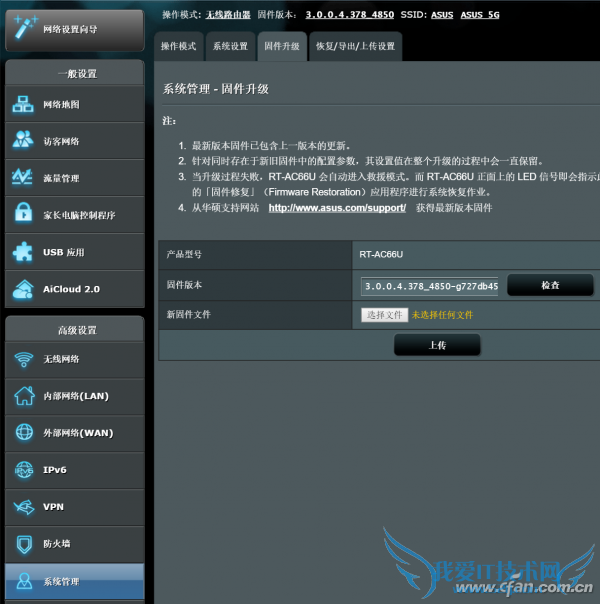This screenshot has height=604, width=600.
Task: Click the magic wand setup wizard icon
Action: point(25,27)
